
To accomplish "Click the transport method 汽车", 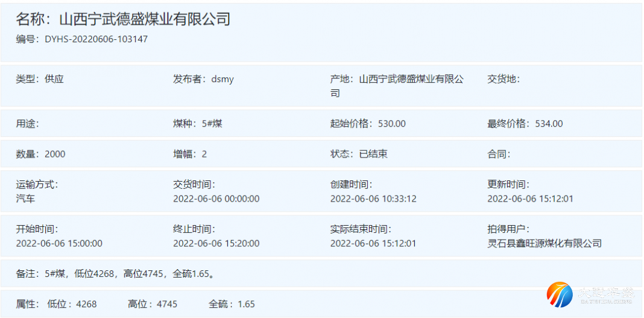I will 25,199.
